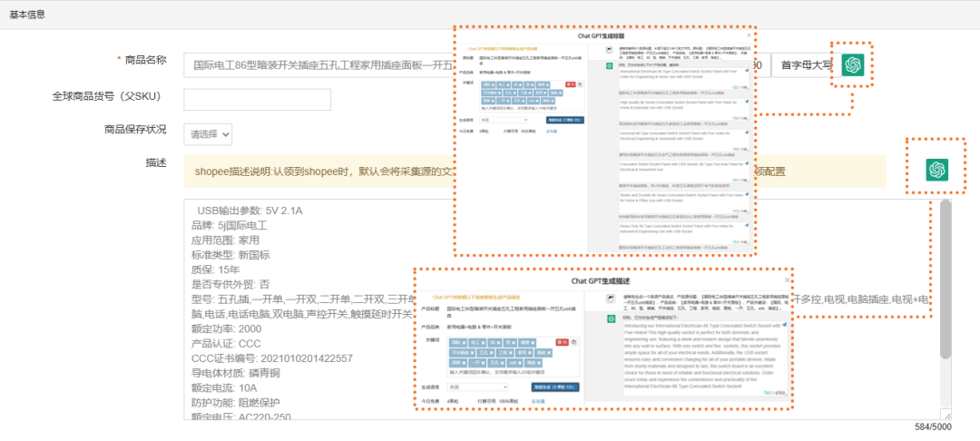The width and height of the screenshot is (980, 441).
Task: Click text '额定电流: 10A'
Action: [224, 387]
